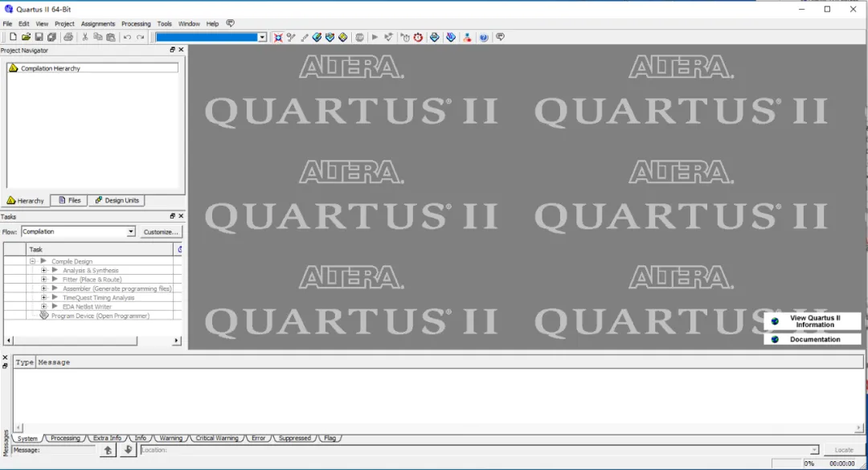Screen dimensions: 868x470
Task: Click the Program Device programmer icon
Action: [43, 316]
